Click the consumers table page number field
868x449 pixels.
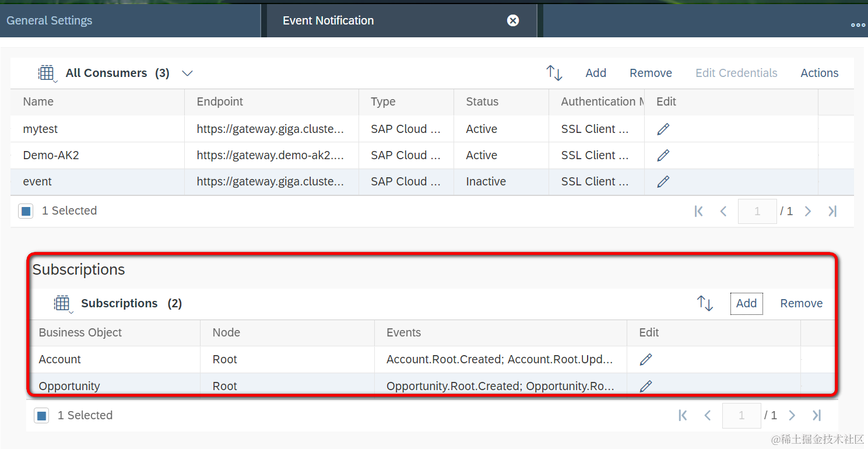point(757,211)
